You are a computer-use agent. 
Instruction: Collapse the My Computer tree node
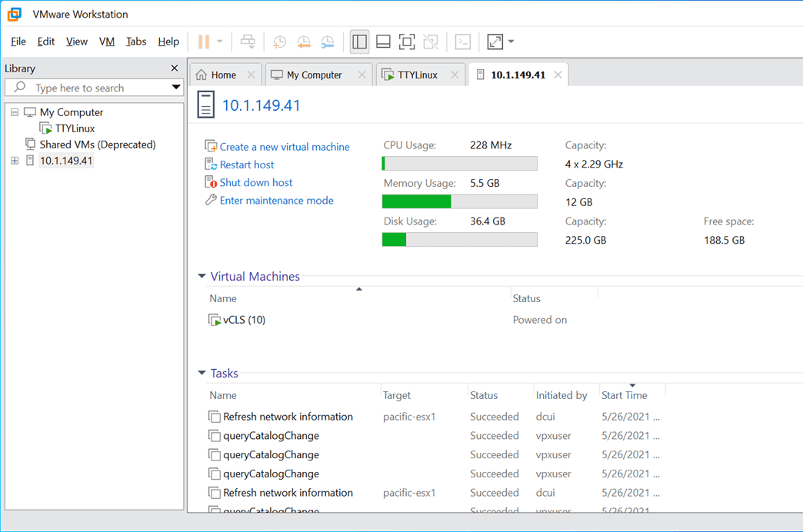pos(15,112)
